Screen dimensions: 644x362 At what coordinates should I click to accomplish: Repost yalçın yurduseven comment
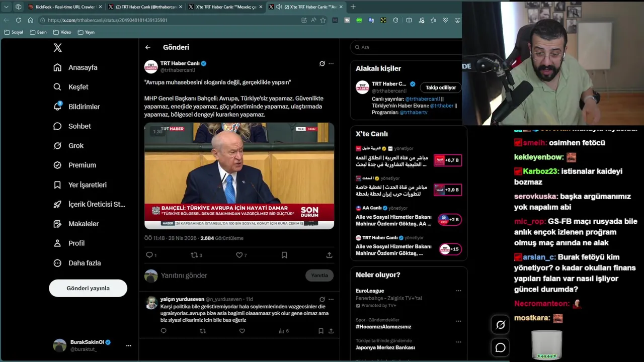pos(203,331)
